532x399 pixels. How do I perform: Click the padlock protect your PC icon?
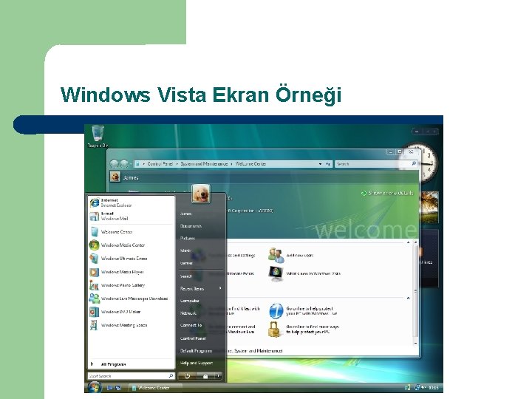point(274,329)
